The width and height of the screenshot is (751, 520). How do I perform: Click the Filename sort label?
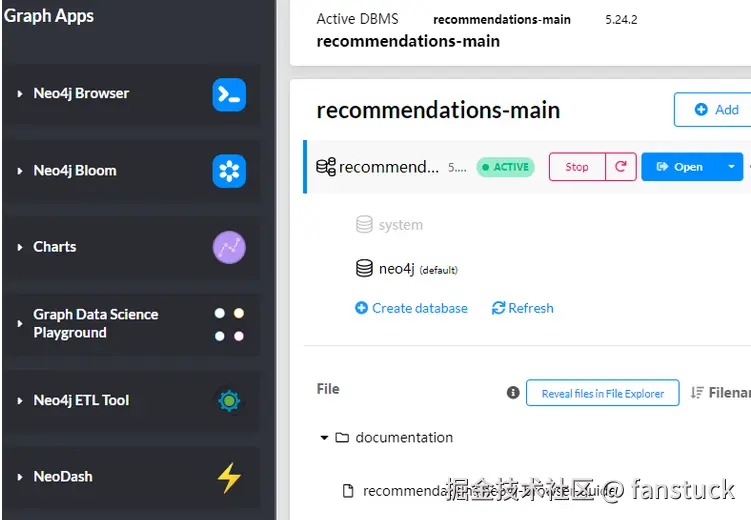click(729, 393)
